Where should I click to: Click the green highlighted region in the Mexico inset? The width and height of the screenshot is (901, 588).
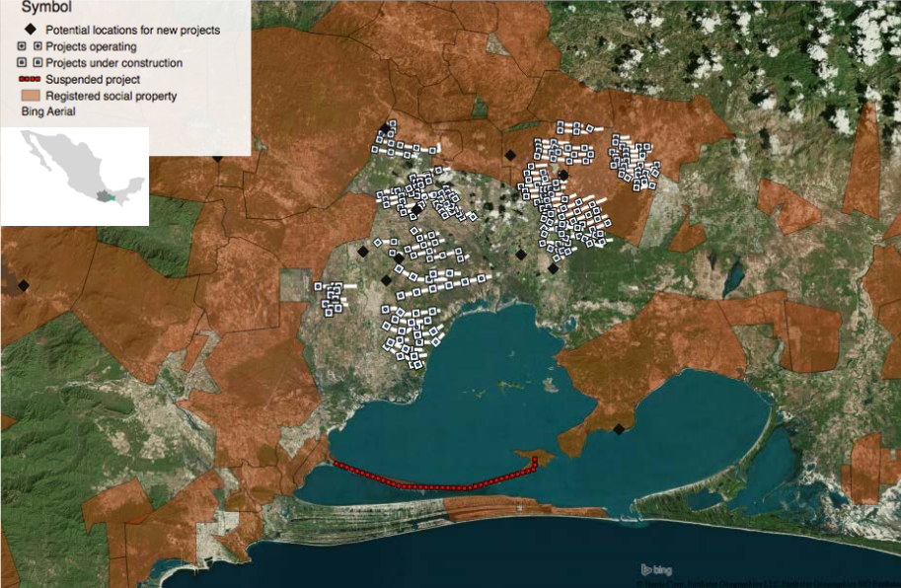111,198
